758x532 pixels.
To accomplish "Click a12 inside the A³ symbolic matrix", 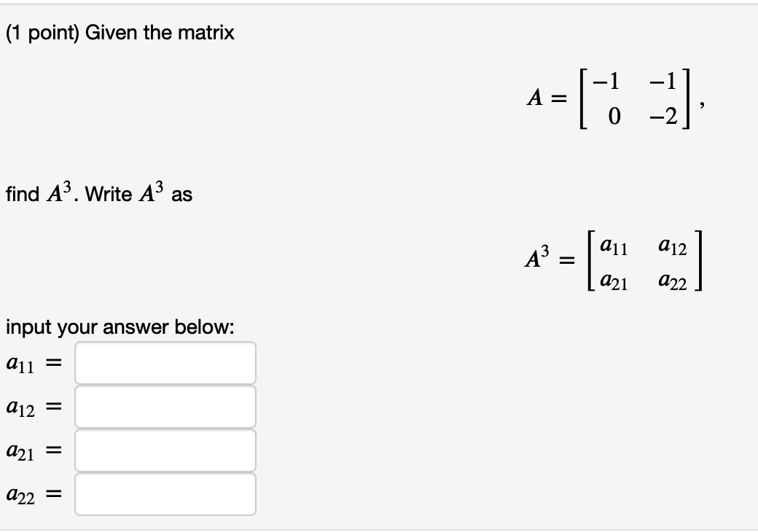I will click(673, 246).
